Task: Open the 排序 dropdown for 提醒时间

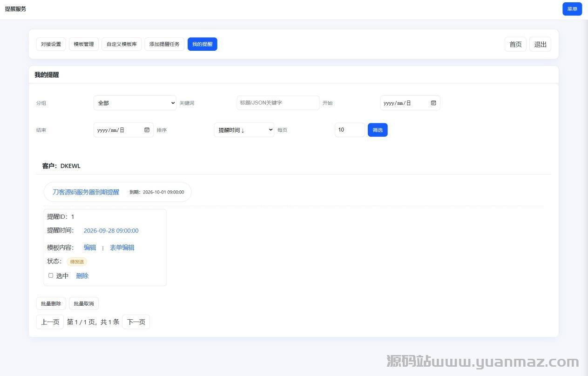Action: pyautogui.click(x=243, y=130)
